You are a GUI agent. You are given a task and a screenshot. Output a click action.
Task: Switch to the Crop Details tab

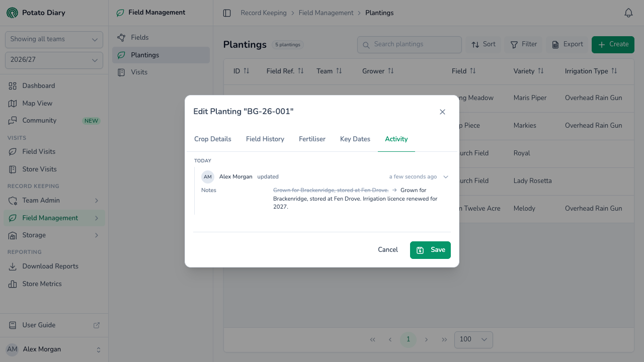click(213, 139)
